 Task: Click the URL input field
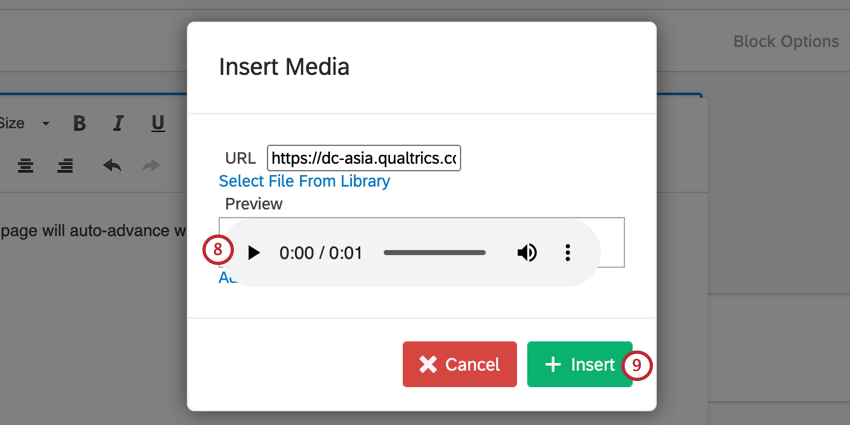(x=363, y=158)
